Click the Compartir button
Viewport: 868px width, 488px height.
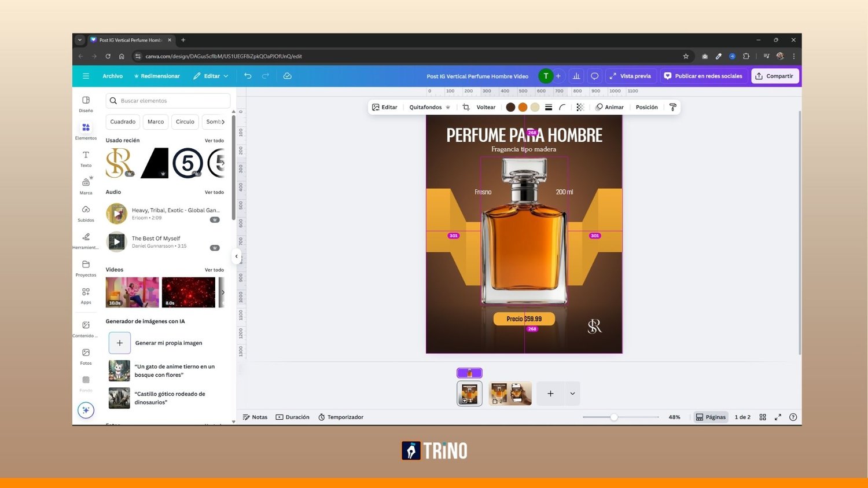click(775, 76)
